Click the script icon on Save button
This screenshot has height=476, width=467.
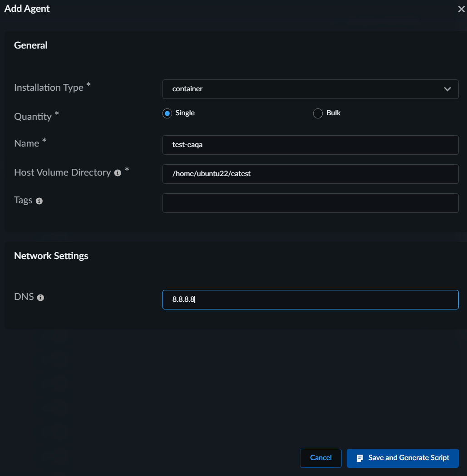(360, 458)
